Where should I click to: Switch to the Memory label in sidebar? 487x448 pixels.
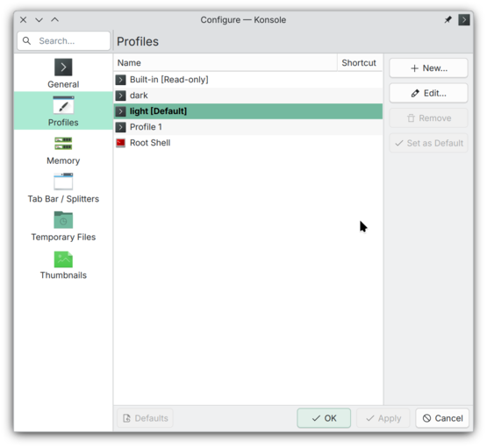63,160
